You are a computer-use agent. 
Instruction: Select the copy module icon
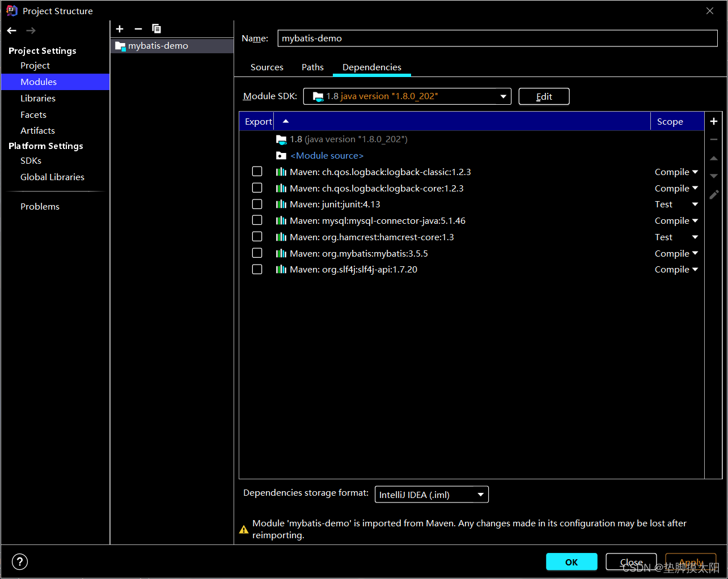[x=156, y=29]
